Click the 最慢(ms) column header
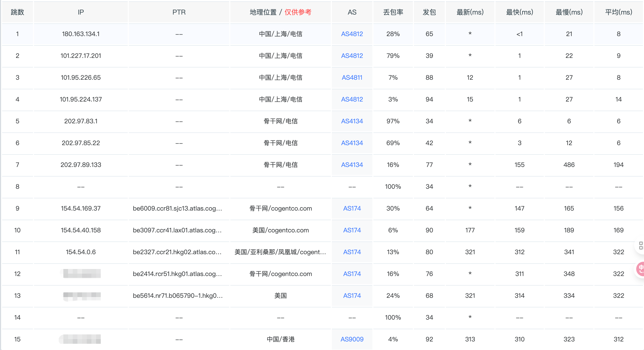The width and height of the screenshot is (644, 350). click(x=569, y=12)
